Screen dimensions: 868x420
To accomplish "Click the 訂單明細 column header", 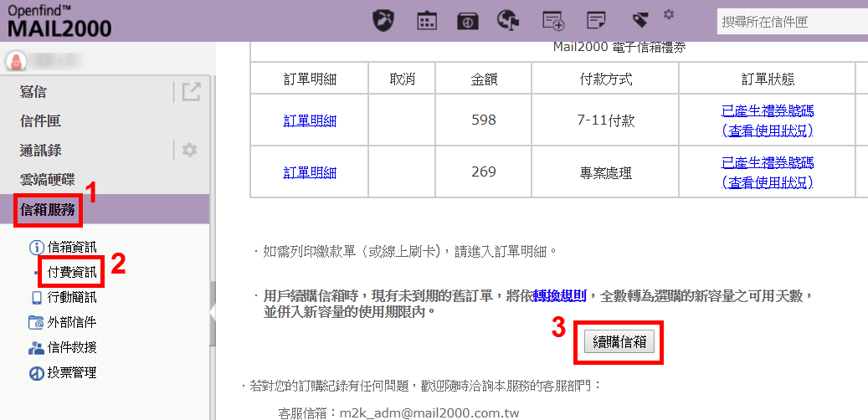I will 310,79.
